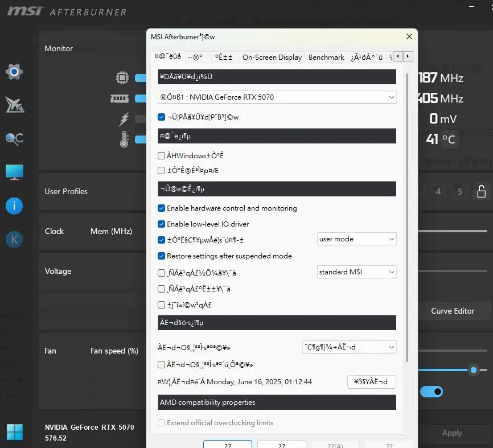Untick the checkbox beside the user mode dropdown
Screen dimensions: 493x448
click(x=161, y=240)
